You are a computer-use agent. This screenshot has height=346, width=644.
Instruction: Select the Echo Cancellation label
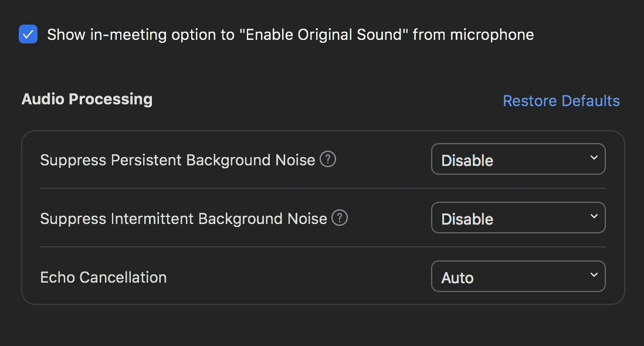tap(103, 277)
